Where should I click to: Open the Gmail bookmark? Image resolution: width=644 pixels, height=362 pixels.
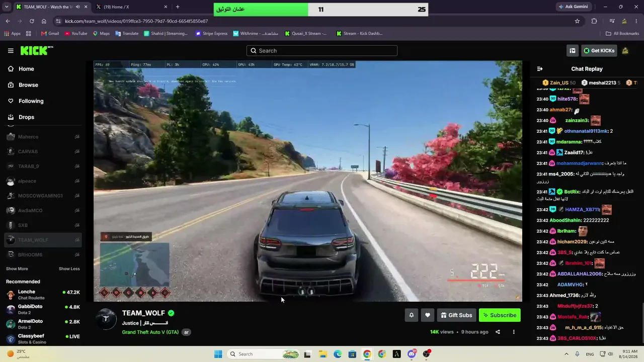click(50, 34)
